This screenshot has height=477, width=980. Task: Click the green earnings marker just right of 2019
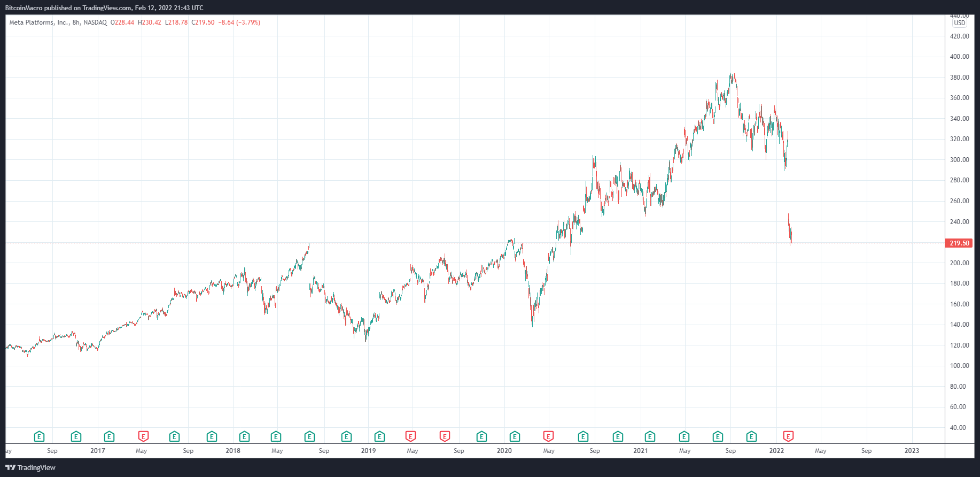pos(379,436)
